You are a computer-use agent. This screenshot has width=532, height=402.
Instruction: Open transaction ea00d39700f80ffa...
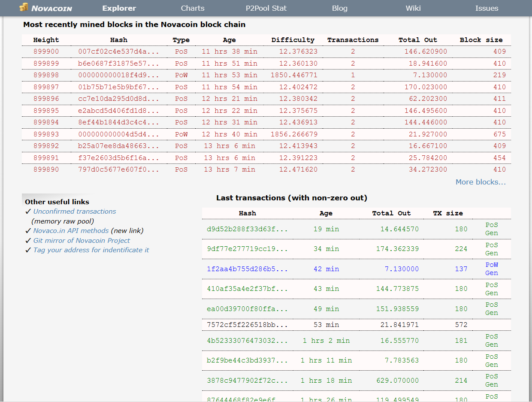(247, 309)
